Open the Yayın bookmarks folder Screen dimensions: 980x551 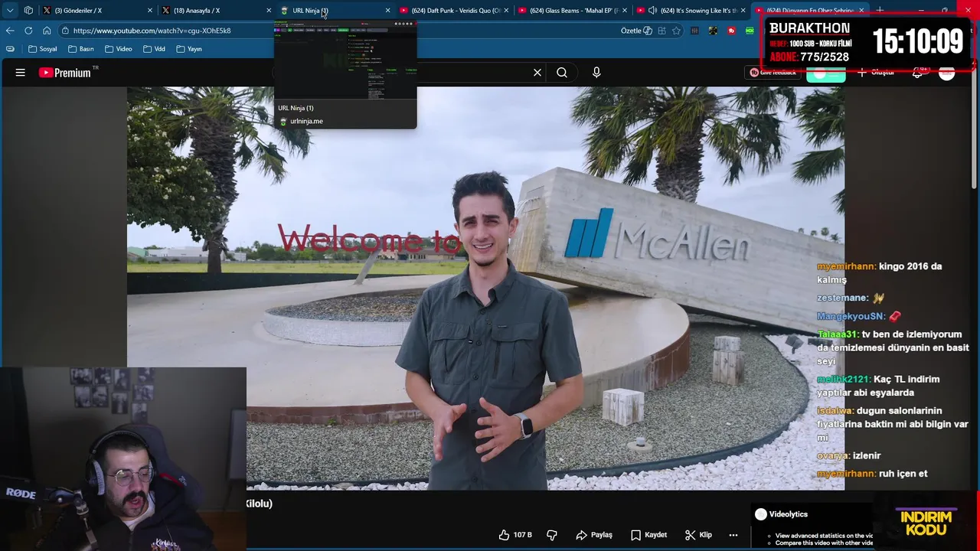pos(189,49)
